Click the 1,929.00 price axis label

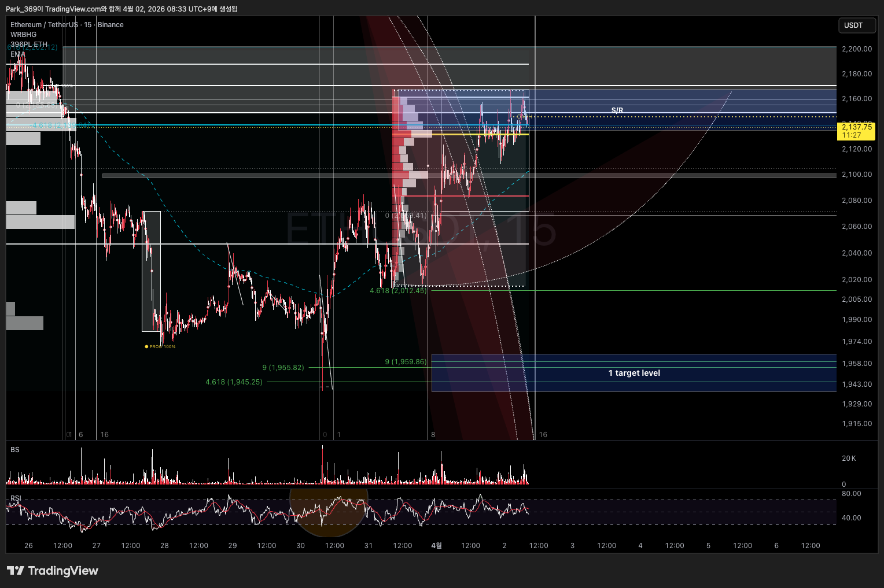[x=857, y=404]
